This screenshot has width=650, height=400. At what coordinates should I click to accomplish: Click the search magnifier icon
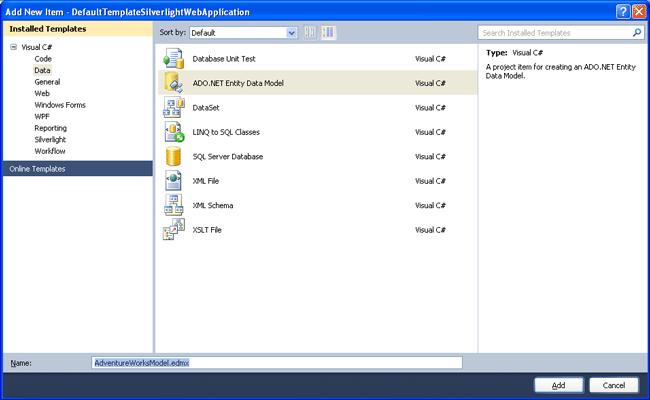(637, 32)
